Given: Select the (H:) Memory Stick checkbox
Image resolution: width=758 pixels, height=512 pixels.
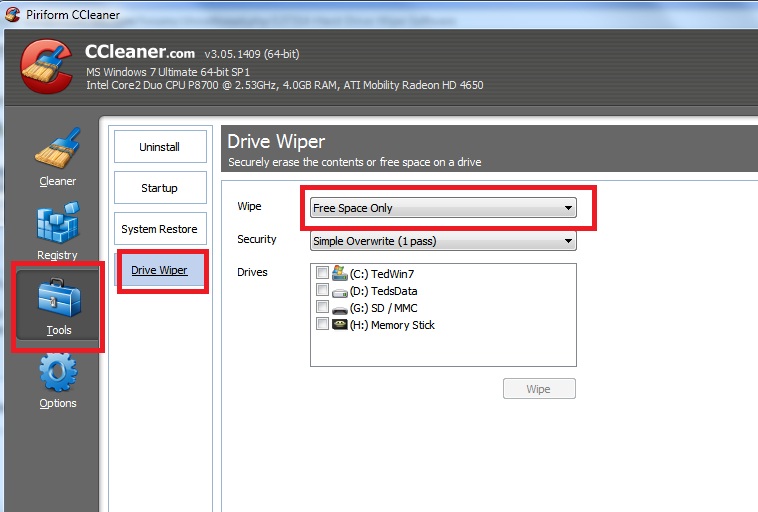Looking at the screenshot, I should [x=322, y=324].
